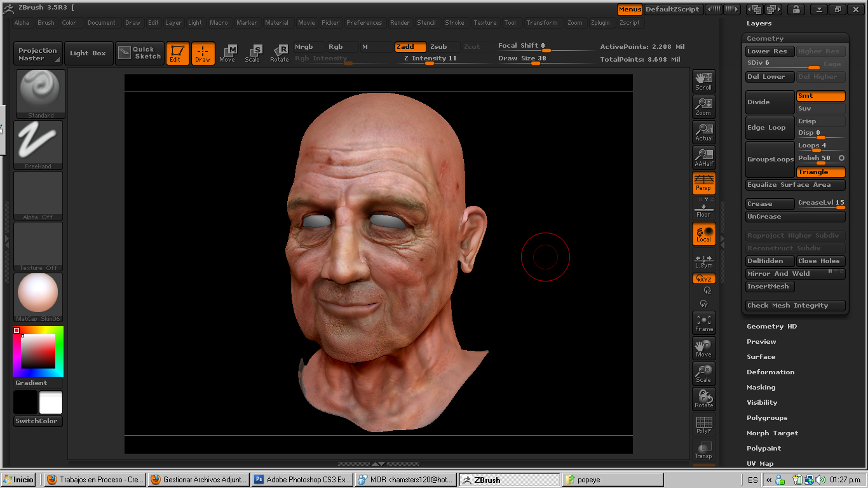
Task: Select the Move transform tool in top toolbar
Action: [227, 53]
